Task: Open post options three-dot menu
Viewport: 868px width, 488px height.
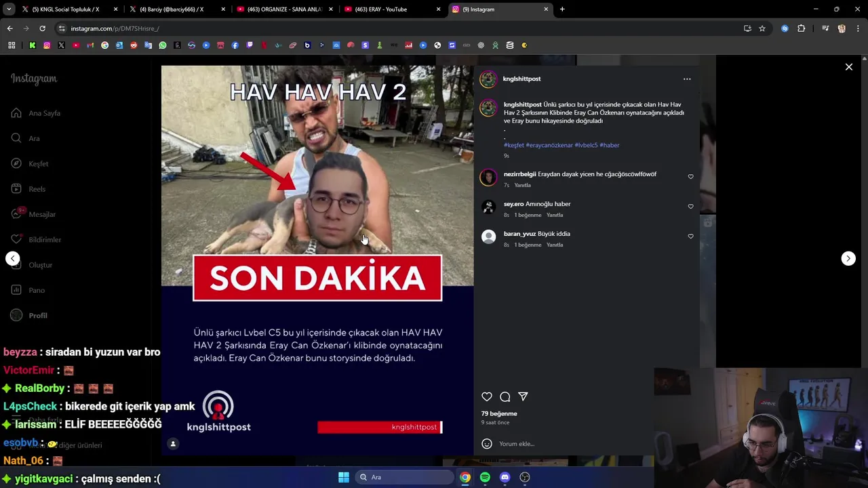Action: pyautogui.click(x=687, y=79)
